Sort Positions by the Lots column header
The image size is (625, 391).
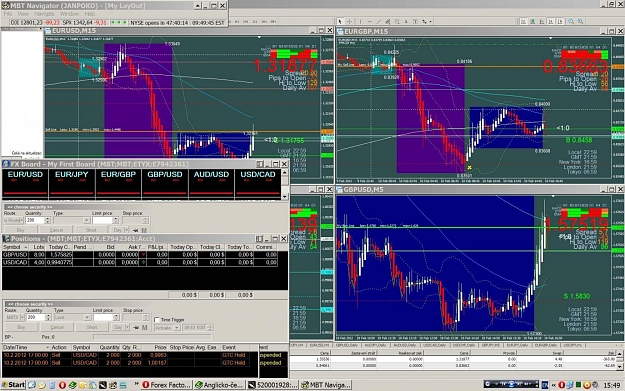[x=37, y=247]
